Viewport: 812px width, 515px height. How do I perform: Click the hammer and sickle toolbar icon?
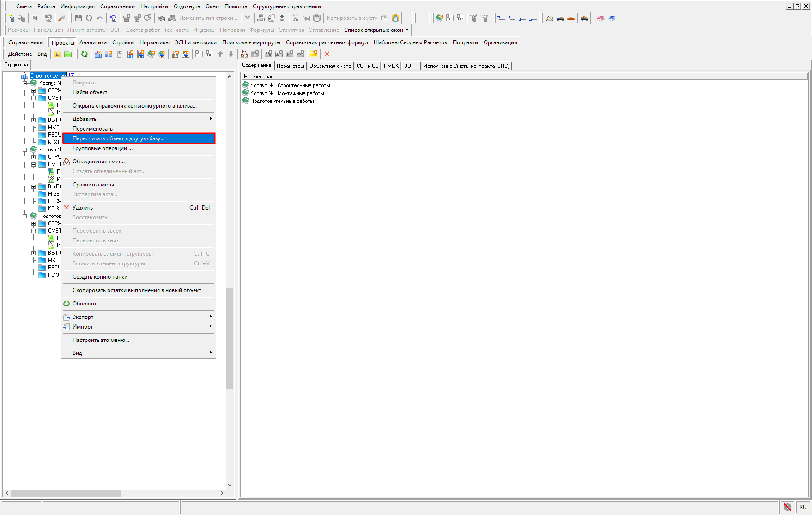[x=549, y=18]
